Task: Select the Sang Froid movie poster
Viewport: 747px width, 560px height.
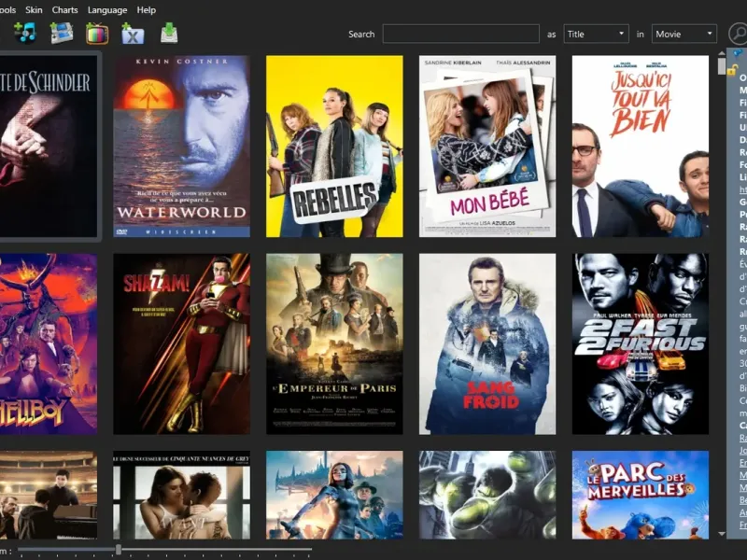Action: (x=487, y=343)
